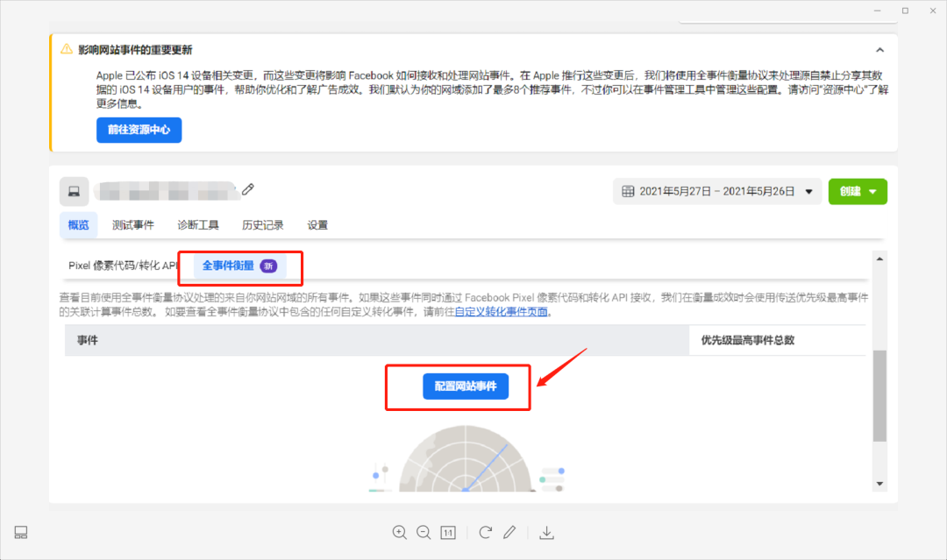
Task: Click the monitor icon left of the pixel name
Action: [74, 191]
